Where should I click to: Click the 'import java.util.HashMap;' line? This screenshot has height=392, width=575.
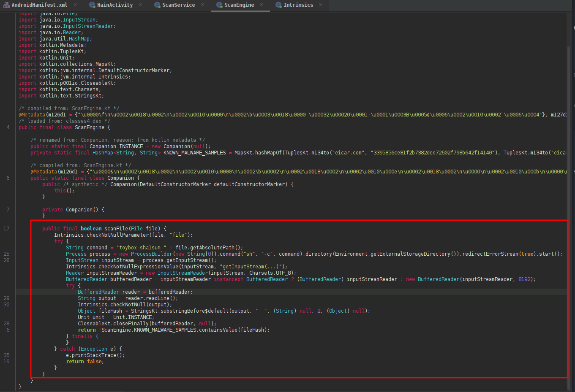55,39
